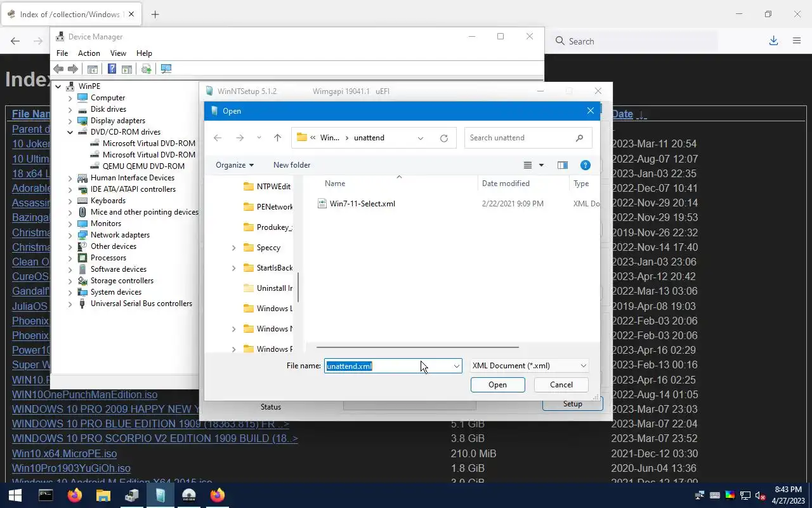Viewport: 812px width, 508px height.
Task: Expand the Universal Serial Bus controllers node
Action: point(70,304)
